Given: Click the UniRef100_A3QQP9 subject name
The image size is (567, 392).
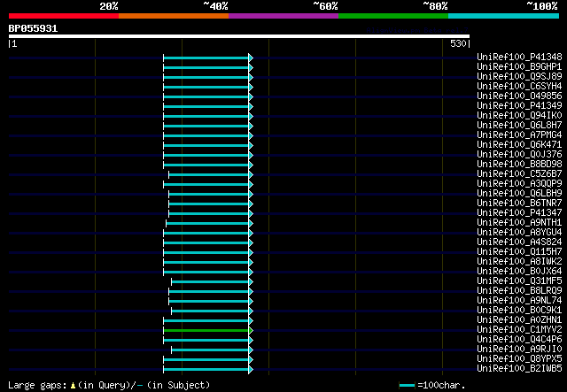Looking at the screenshot, I should coord(519,183).
